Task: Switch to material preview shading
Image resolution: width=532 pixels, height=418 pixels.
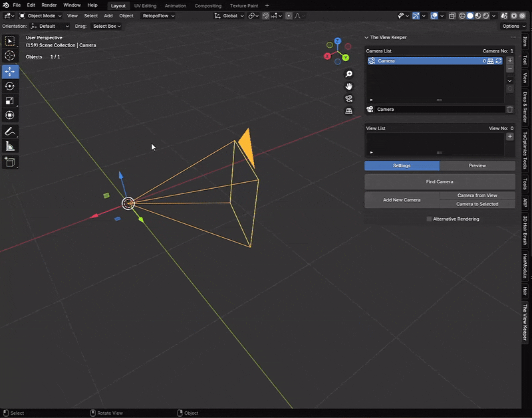Action: 477,15
